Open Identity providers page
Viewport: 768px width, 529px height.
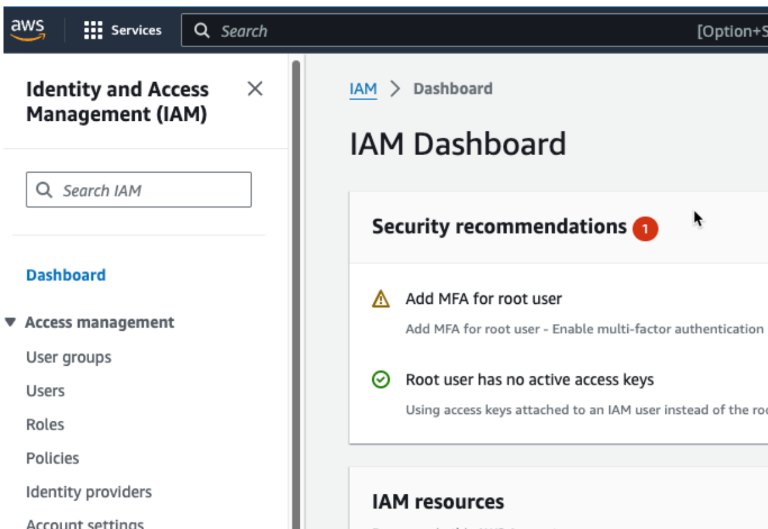coord(89,492)
